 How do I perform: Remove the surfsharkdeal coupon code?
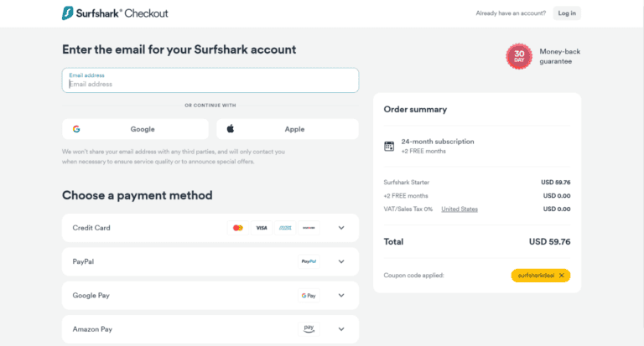[562, 276]
